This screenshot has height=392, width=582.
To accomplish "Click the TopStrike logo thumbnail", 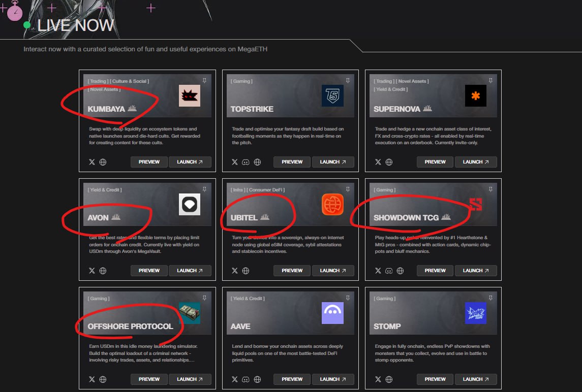I will [332, 95].
